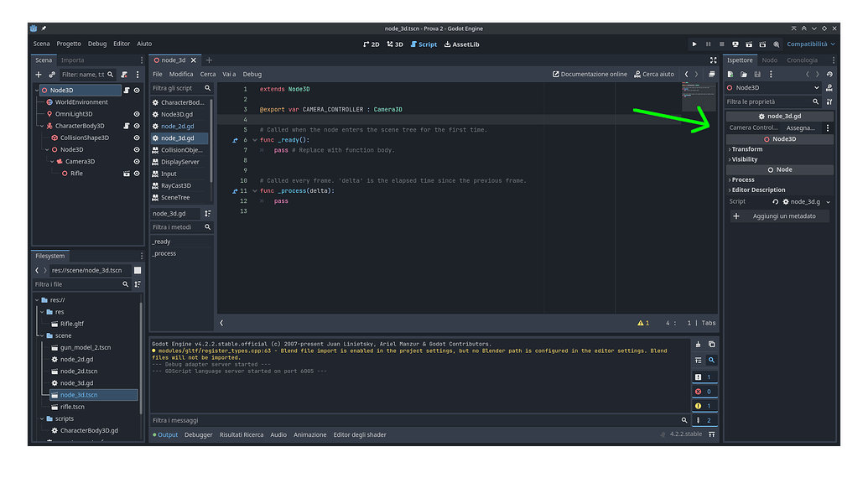Image resolution: width=868 pixels, height=478 pixels.
Task: Expand the Editor Description section
Action: pyautogui.click(x=779, y=190)
